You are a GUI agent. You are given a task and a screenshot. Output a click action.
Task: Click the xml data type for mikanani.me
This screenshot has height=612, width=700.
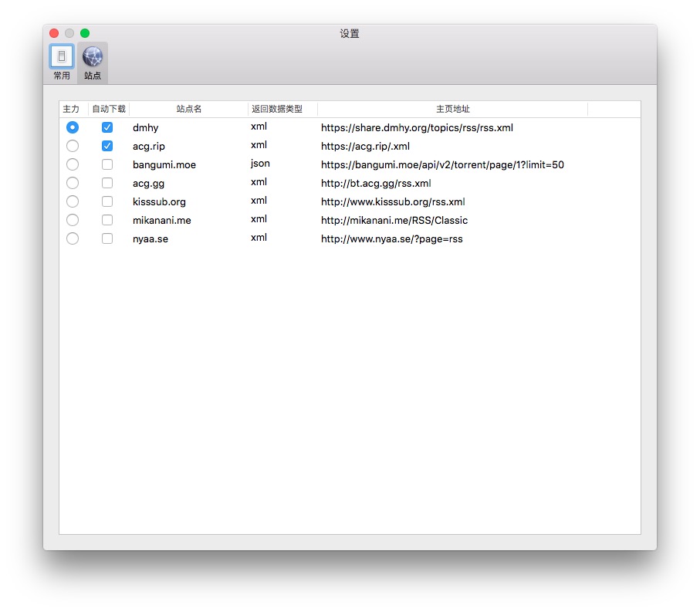pos(259,218)
